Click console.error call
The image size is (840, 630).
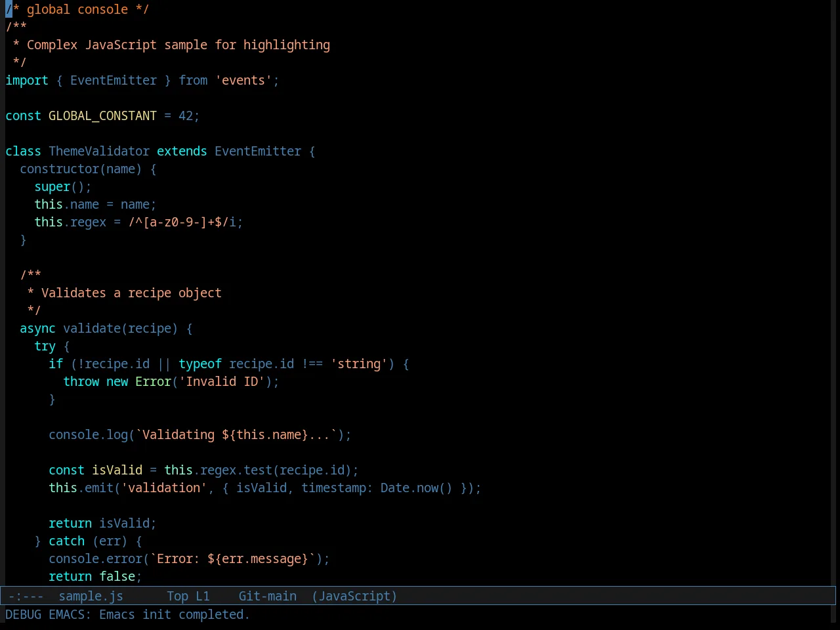click(x=95, y=558)
